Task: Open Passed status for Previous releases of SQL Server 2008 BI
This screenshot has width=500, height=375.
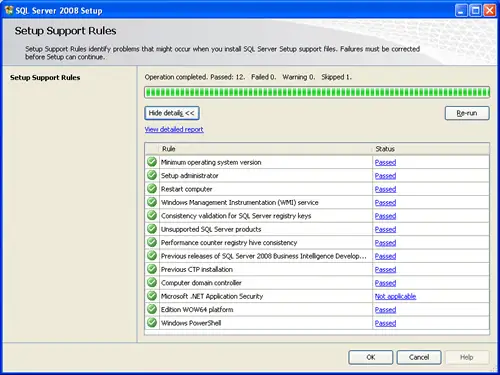Action: tap(385, 256)
